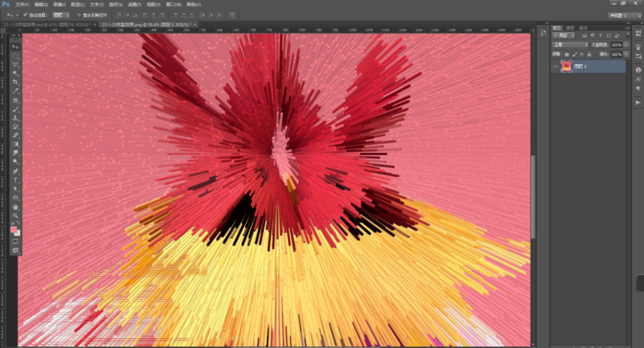Select the Eraser tool
The image size is (644, 348).
[x=15, y=136]
